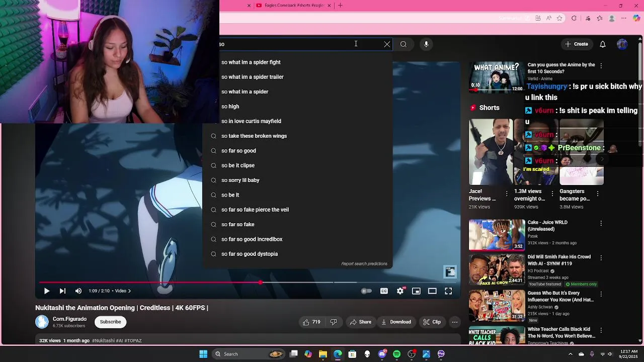Start voice search with the microphone icon
The width and height of the screenshot is (644, 362).
tap(426, 44)
